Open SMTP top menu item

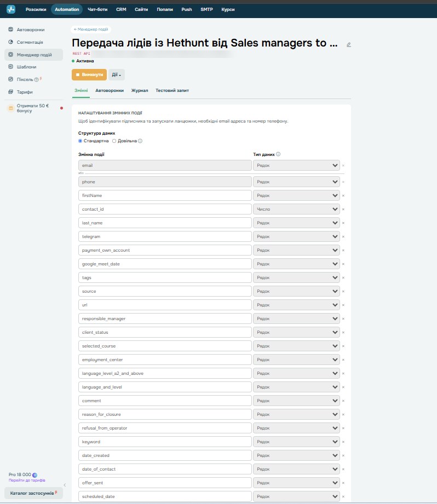coord(207,9)
